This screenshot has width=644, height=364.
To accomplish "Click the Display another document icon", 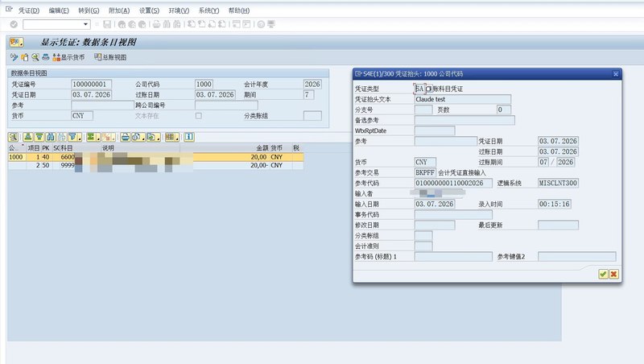I will [x=25, y=57].
